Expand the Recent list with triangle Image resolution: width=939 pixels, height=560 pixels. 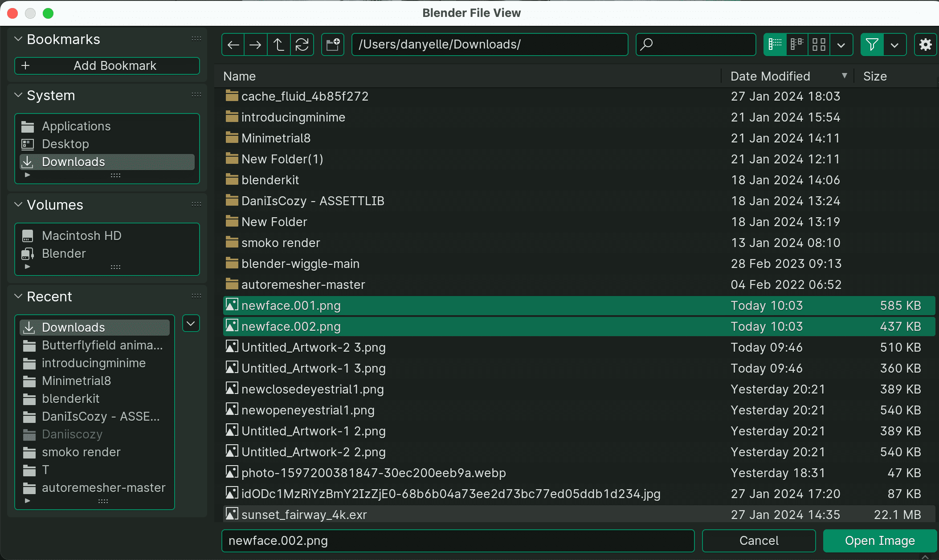[28, 501]
